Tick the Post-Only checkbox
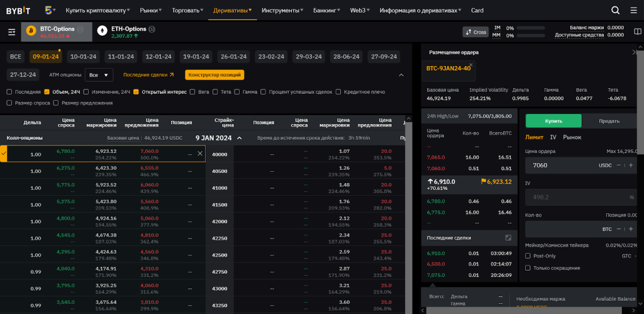Screen dimensions: 644x314 click(528, 256)
